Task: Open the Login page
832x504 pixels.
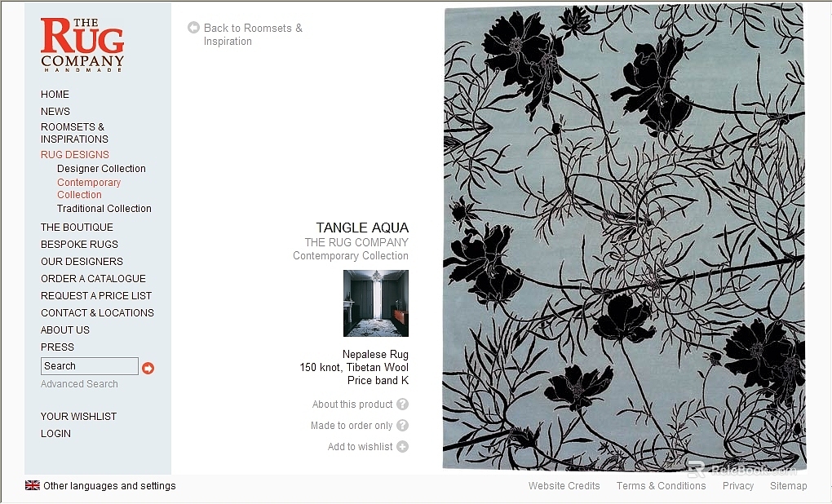Action: pyautogui.click(x=55, y=433)
